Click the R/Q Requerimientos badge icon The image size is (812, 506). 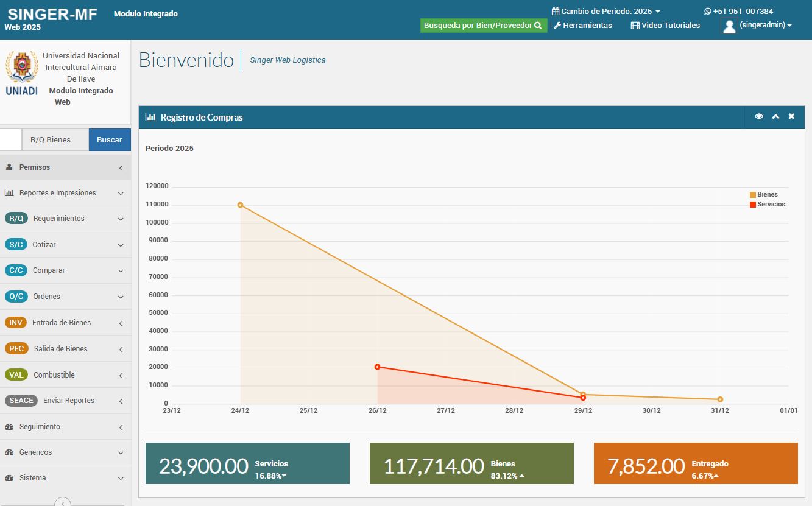[16, 219]
